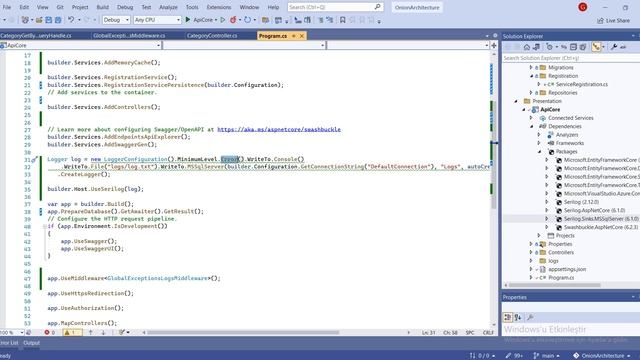Click the unpushed commits arrows indicator in status bar
Image resolution: width=640 pixels, height=360 pixels.
click(x=482, y=356)
